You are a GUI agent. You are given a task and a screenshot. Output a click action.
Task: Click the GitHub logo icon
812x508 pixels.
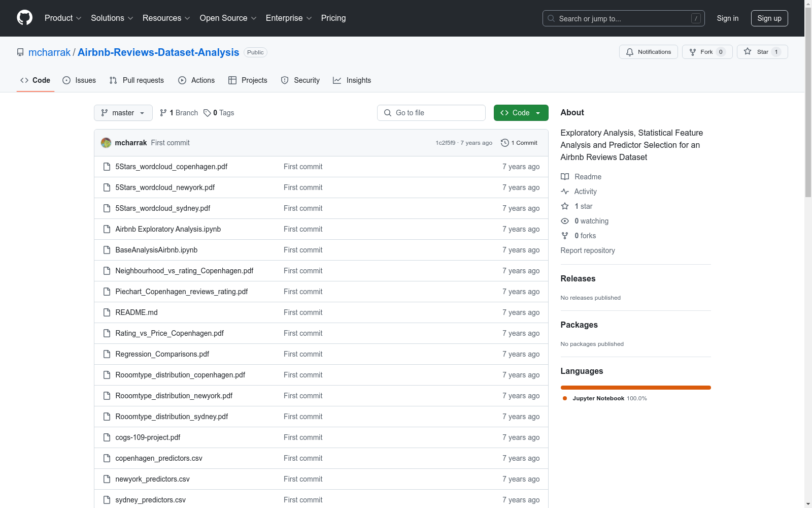coord(24,18)
